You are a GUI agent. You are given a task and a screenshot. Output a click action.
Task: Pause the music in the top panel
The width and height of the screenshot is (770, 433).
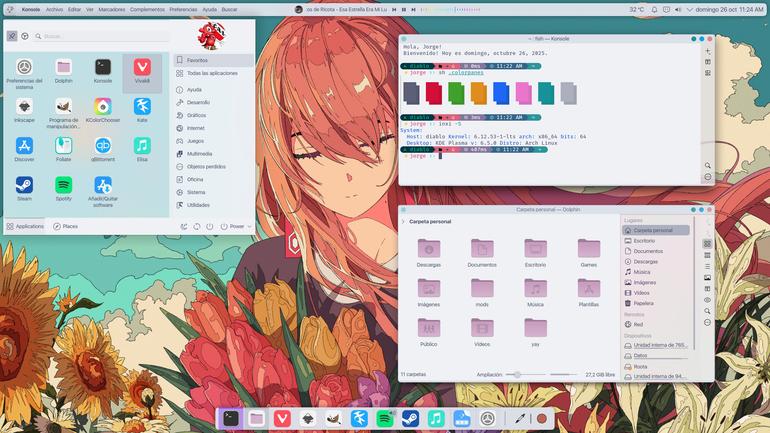404,9
